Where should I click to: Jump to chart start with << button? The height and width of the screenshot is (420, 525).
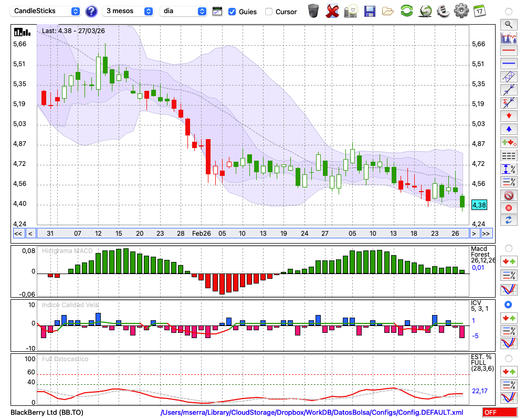click(x=18, y=234)
